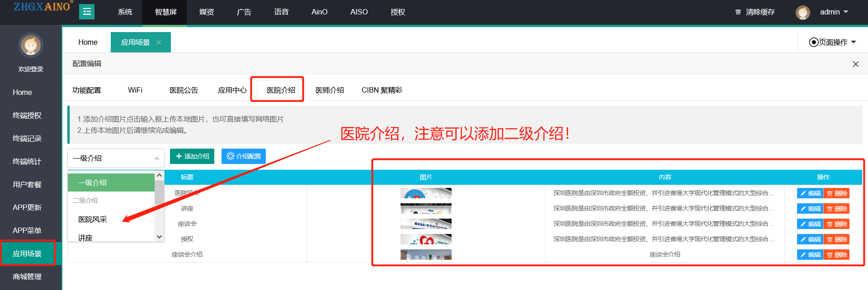868x290 pixels.
Task: Click the hamburger menu toggle icon
Action: pos(87,12)
